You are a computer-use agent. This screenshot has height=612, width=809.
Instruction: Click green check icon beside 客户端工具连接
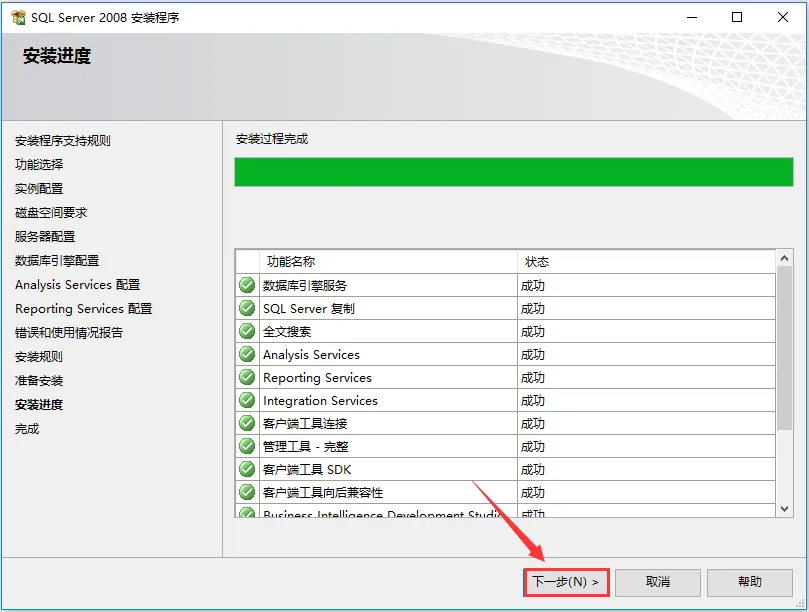[x=247, y=423]
